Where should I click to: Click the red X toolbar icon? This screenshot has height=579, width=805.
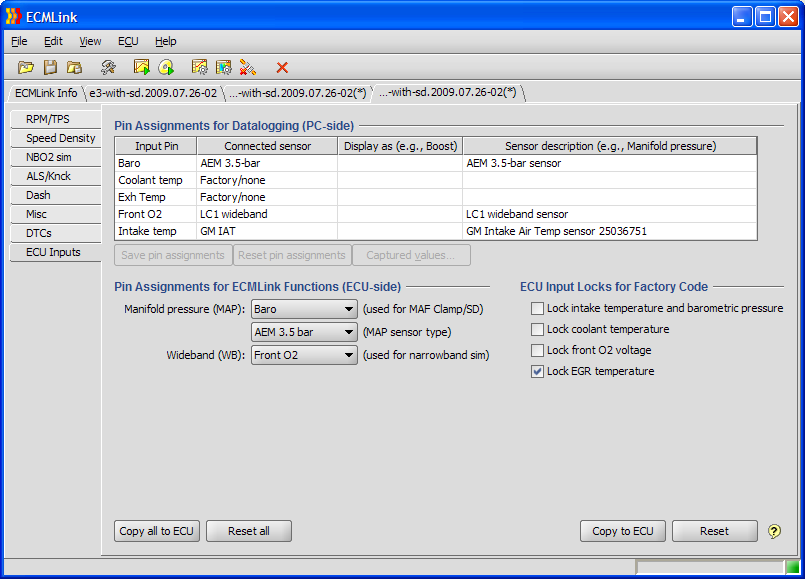point(282,67)
